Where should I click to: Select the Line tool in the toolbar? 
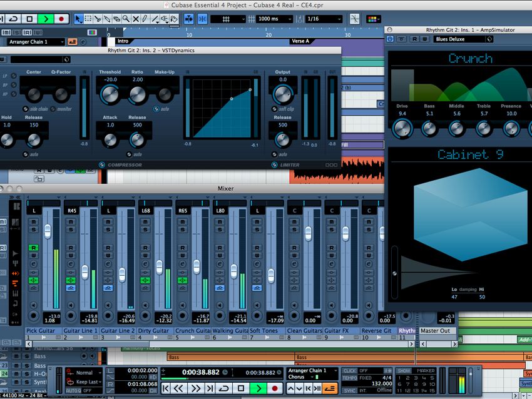(155, 19)
